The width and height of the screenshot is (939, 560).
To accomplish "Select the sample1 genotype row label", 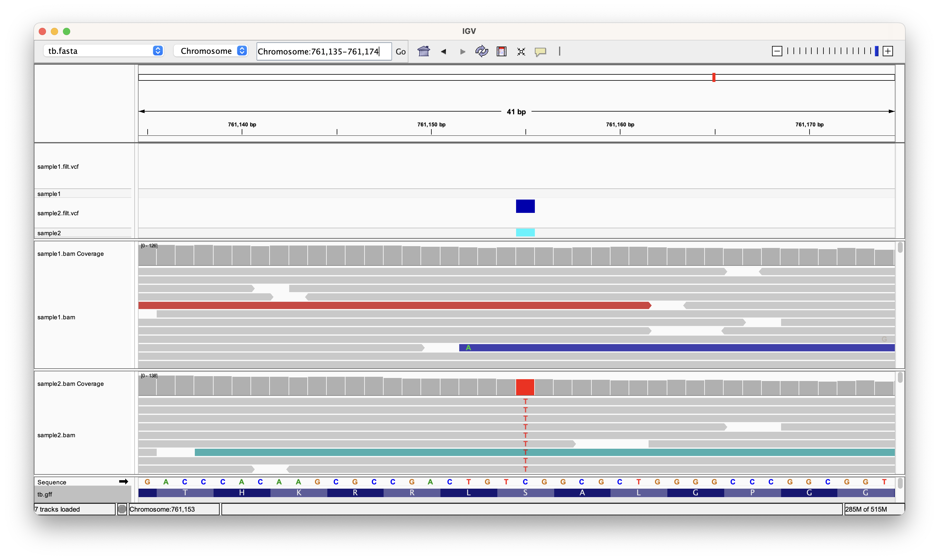I will pyautogui.click(x=49, y=194).
